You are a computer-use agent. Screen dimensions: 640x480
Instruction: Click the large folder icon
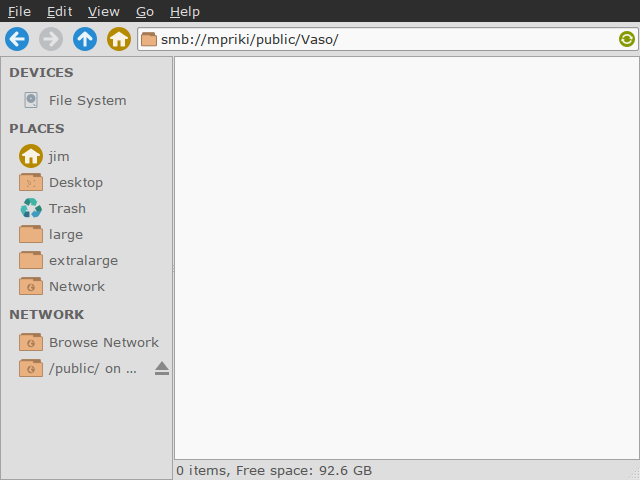31,234
